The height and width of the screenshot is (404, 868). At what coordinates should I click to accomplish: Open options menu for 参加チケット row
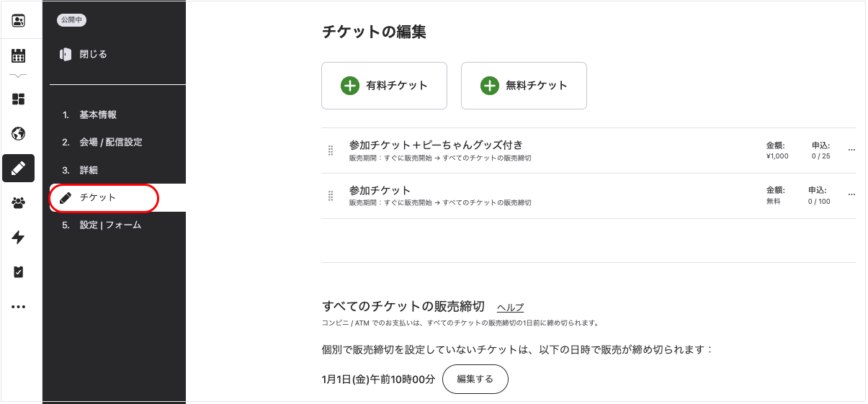coord(851,195)
